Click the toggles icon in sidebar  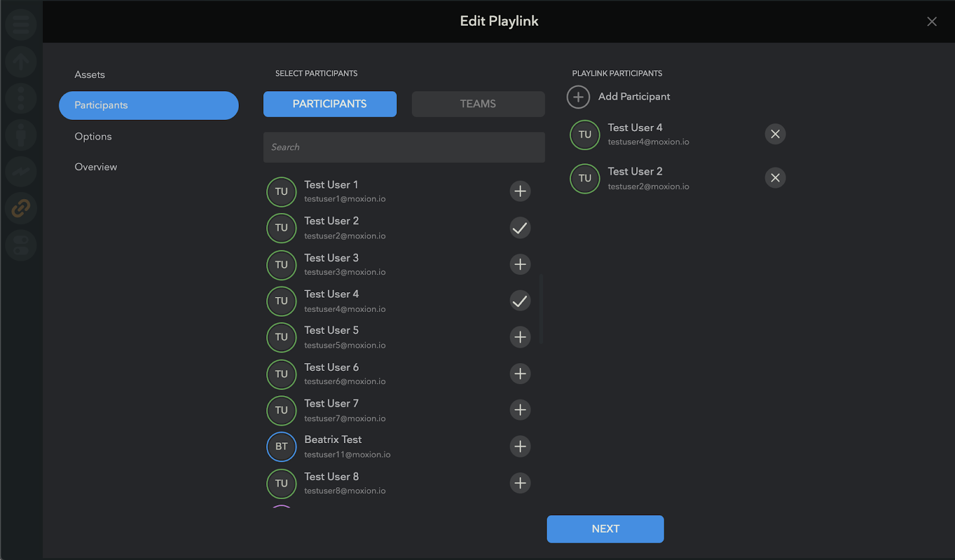[21, 245]
